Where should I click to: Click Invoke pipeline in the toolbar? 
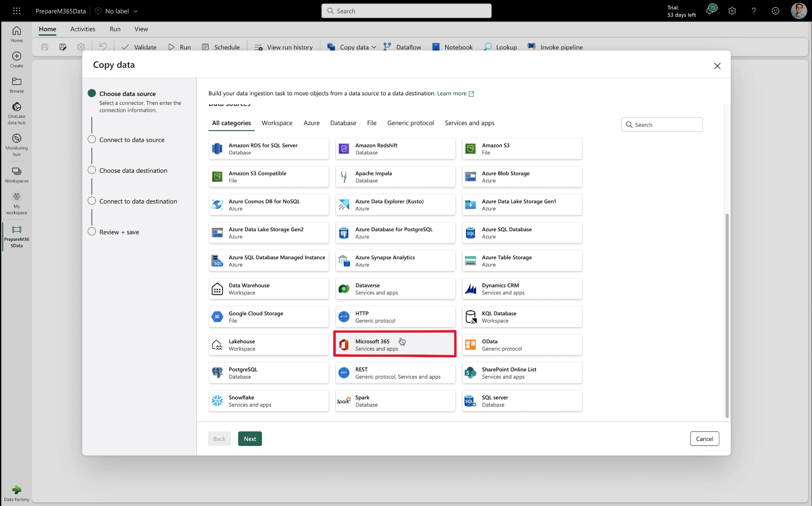555,47
